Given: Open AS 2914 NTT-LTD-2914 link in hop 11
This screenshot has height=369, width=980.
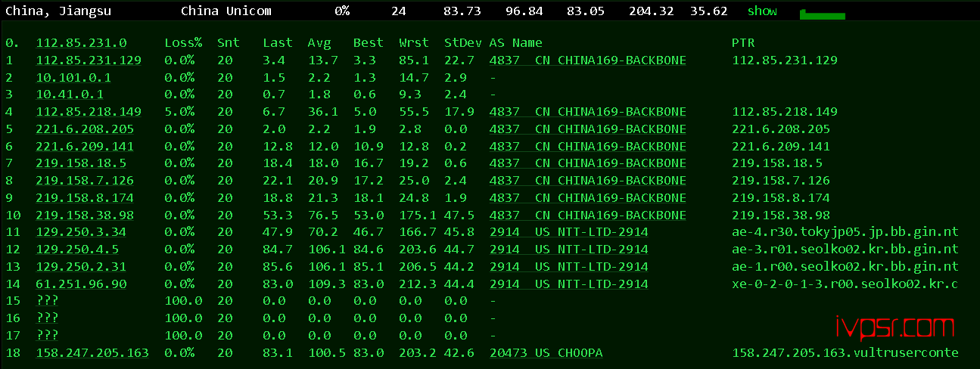Looking at the screenshot, I should click(569, 232).
